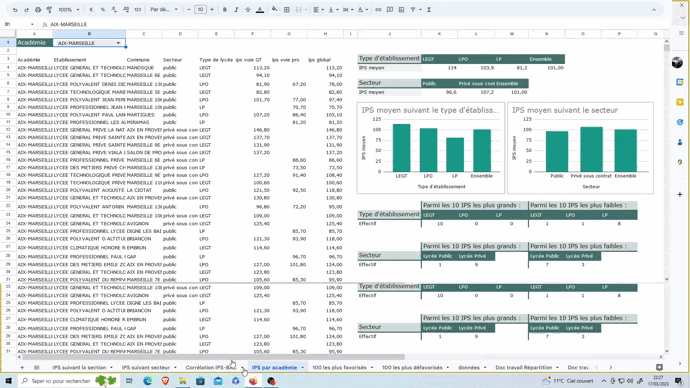Screen dimensions: 690x388
Task: Open Contacts in the side panel
Action: (x=680, y=142)
